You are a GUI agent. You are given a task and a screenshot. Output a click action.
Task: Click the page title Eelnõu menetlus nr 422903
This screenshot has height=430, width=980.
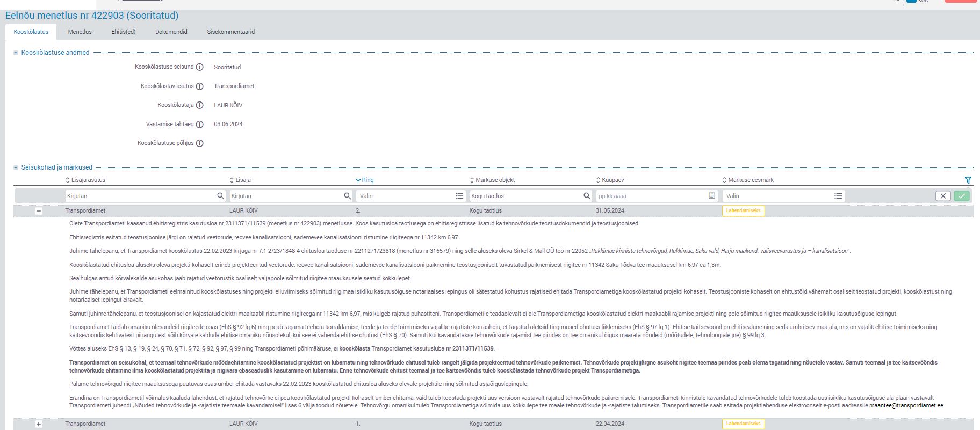92,16
